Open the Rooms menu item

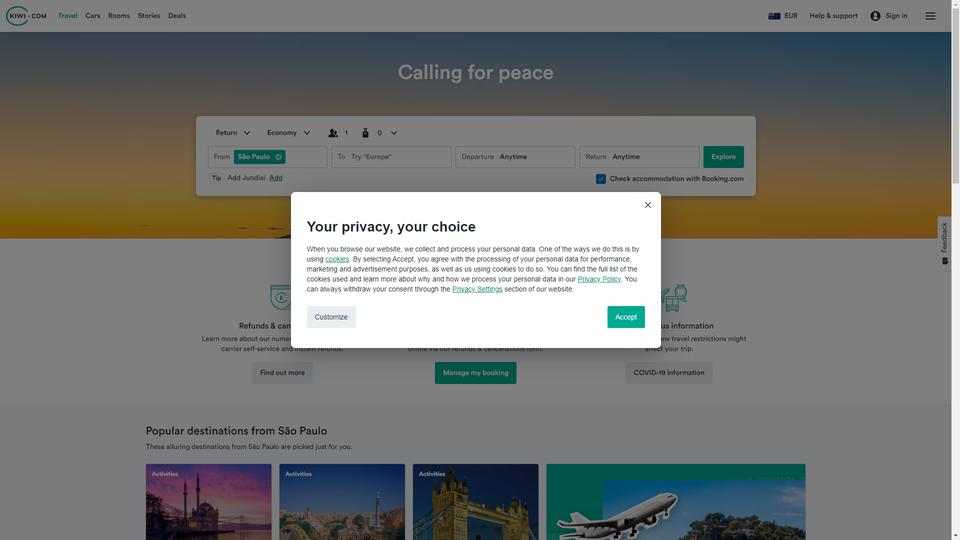[x=119, y=16]
